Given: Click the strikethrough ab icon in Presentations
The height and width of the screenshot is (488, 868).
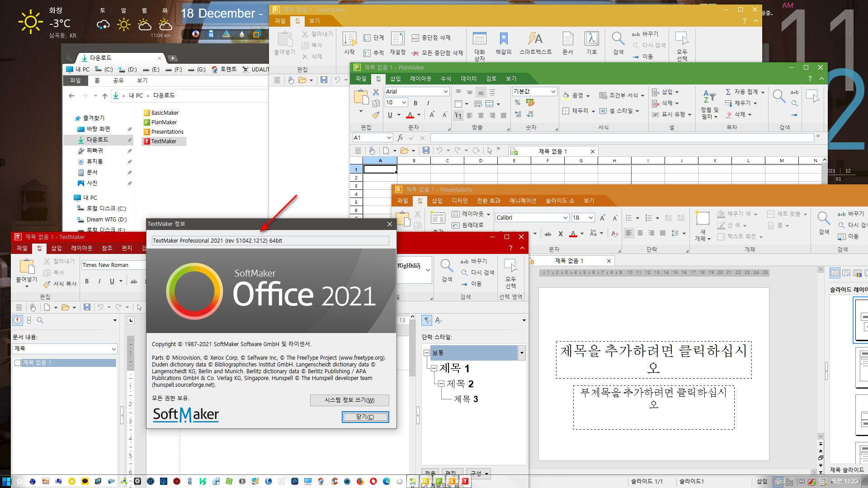Looking at the screenshot, I should 548,234.
